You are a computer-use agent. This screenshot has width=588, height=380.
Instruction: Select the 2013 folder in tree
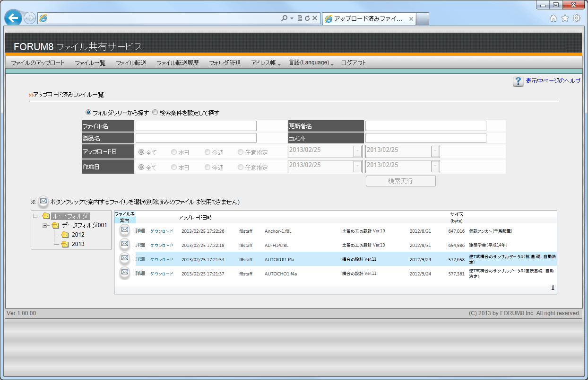click(78, 244)
